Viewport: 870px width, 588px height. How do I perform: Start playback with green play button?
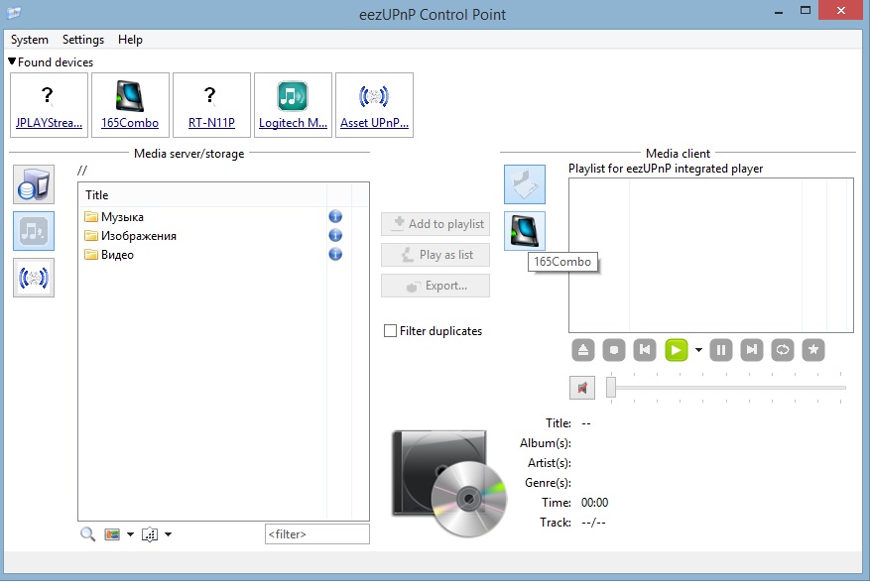tap(676, 350)
